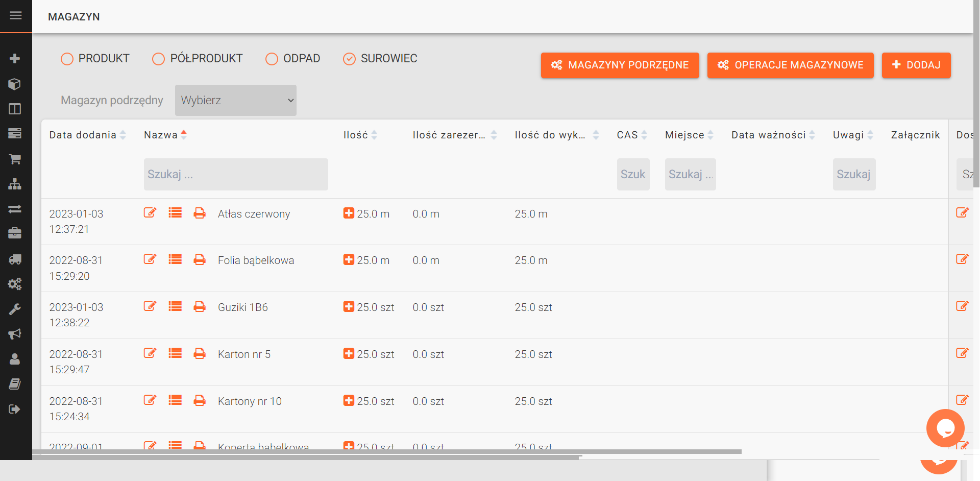Open the shopping cart icon in sidebar
The image size is (980, 481).
15,159
